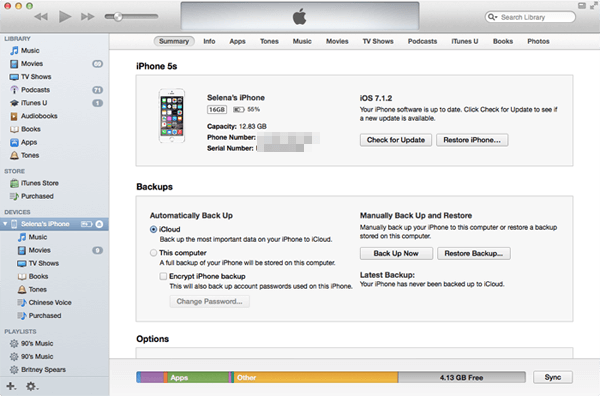Toggle the mini player window button
This screenshot has height=396, width=600.
point(582,5)
